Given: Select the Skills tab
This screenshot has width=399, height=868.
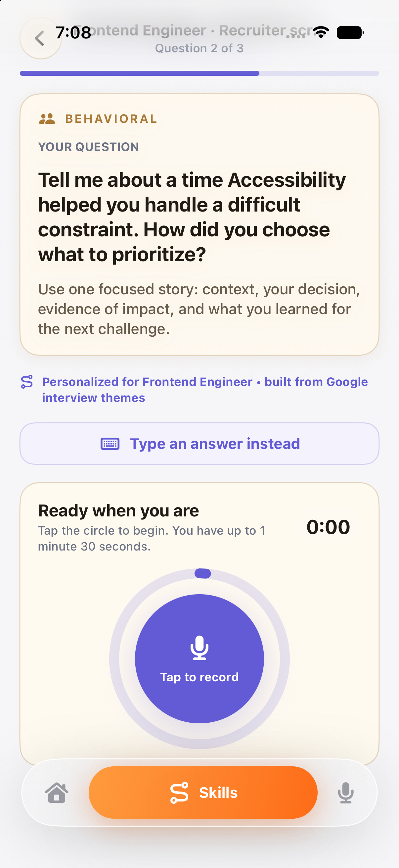Looking at the screenshot, I should 203,793.
